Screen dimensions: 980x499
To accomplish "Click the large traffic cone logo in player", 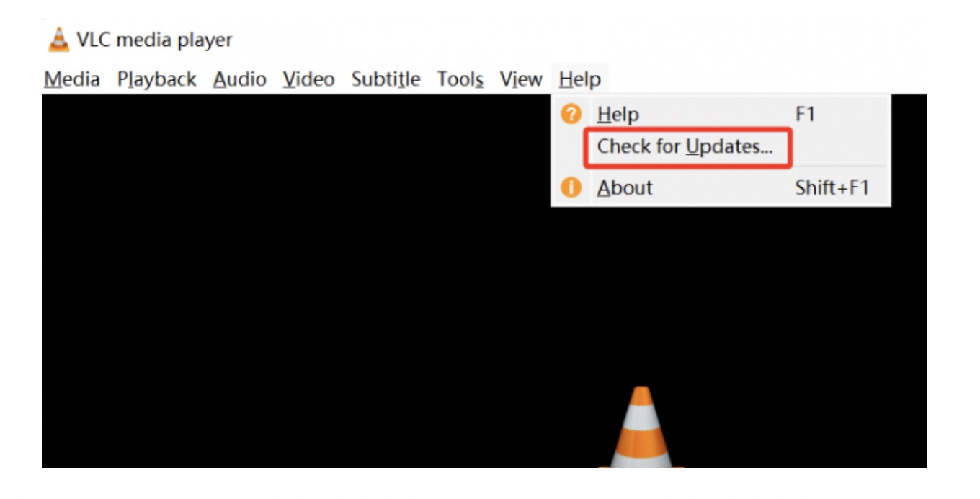I will tap(641, 426).
